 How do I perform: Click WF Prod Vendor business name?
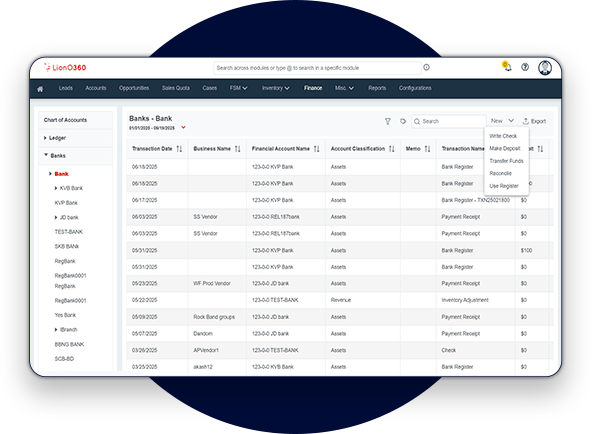click(212, 283)
